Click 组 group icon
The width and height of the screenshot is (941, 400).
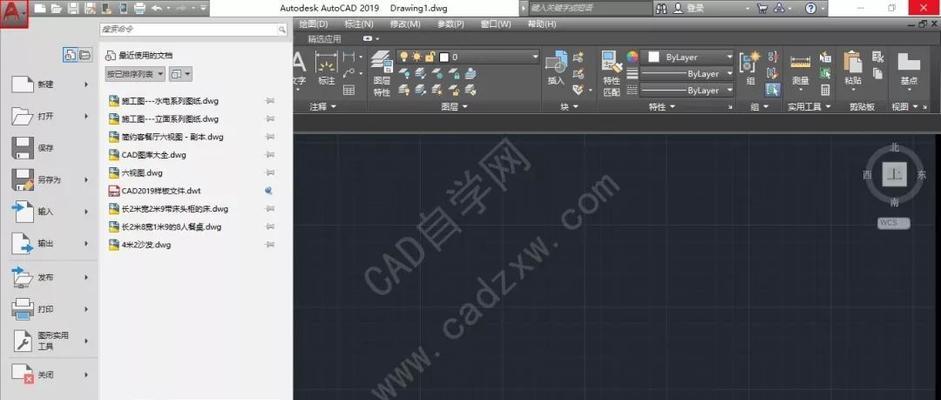(750, 68)
